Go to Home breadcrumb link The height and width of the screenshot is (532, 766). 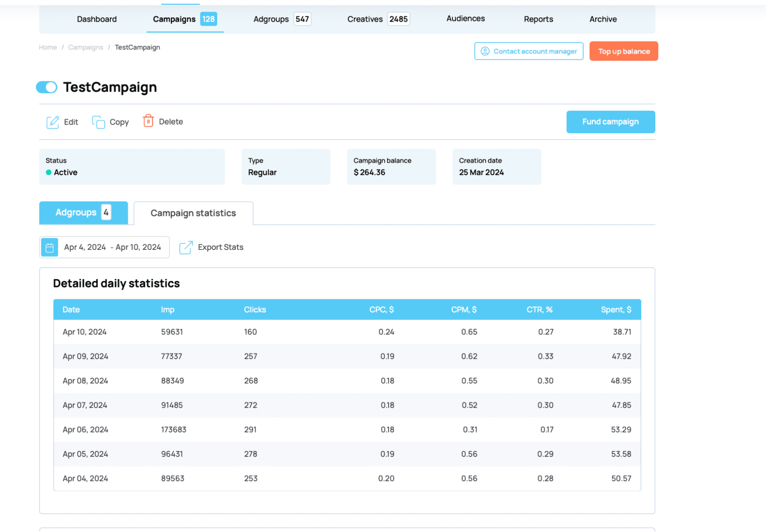pos(48,48)
